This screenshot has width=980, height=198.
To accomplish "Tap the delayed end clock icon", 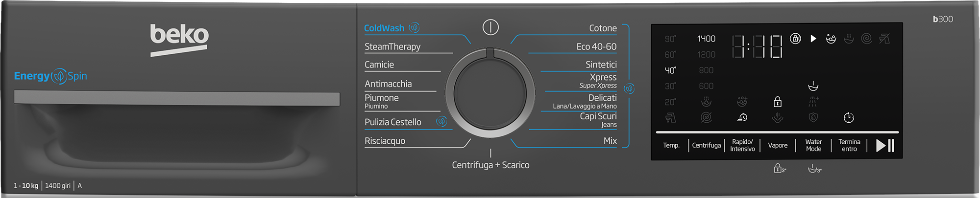I will coord(849,117).
